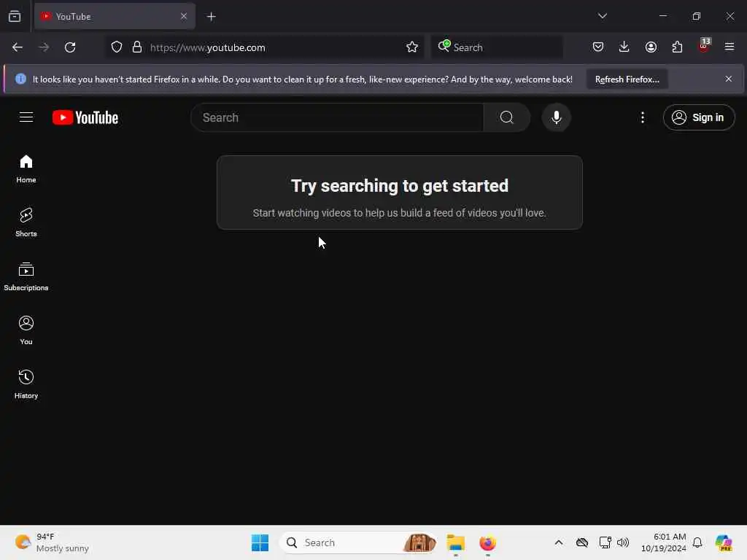This screenshot has height=560, width=747.
Task: Click the Windows taskbar search box
Action: [358, 542]
